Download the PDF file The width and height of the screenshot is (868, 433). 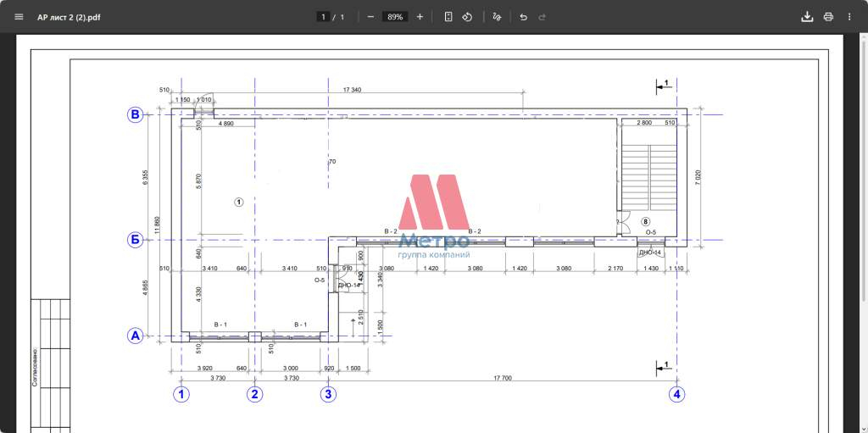(807, 17)
